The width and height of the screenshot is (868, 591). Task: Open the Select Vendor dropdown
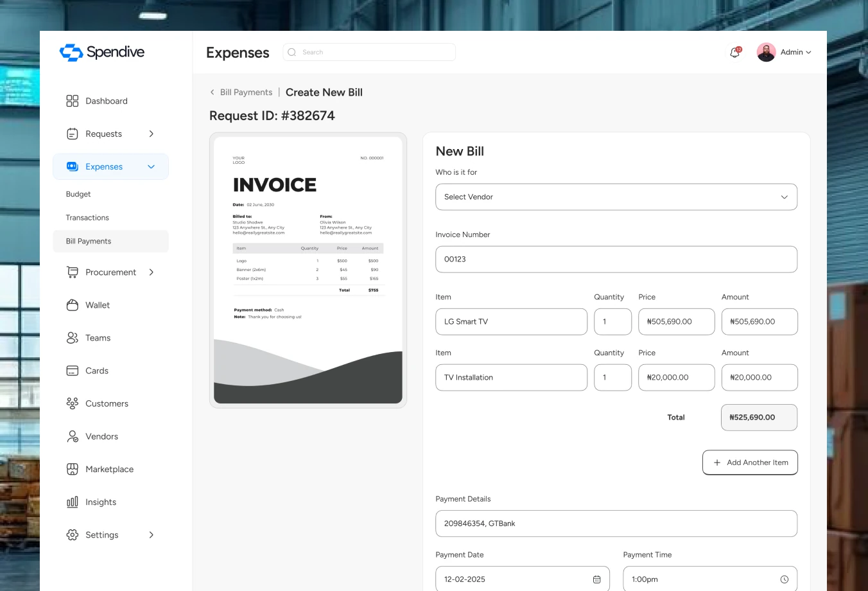click(616, 197)
